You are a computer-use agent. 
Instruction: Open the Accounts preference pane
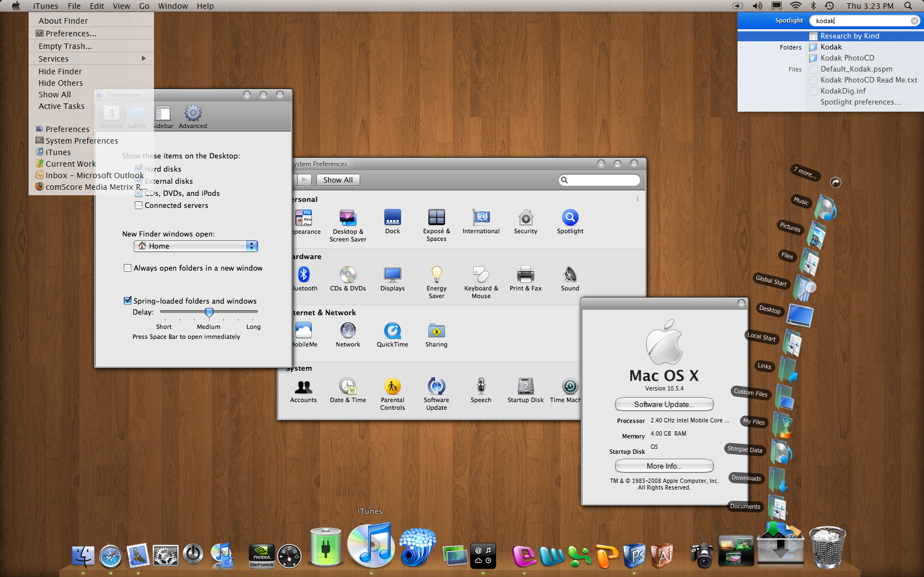pos(304,391)
